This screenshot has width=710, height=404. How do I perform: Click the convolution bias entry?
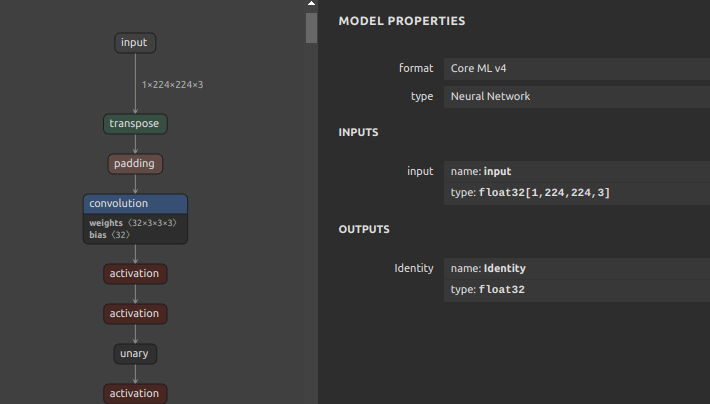(109, 235)
